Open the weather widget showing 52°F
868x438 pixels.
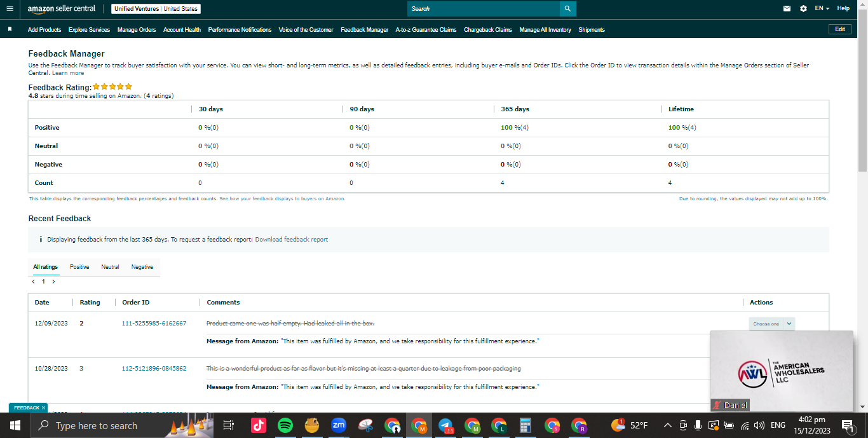point(630,425)
